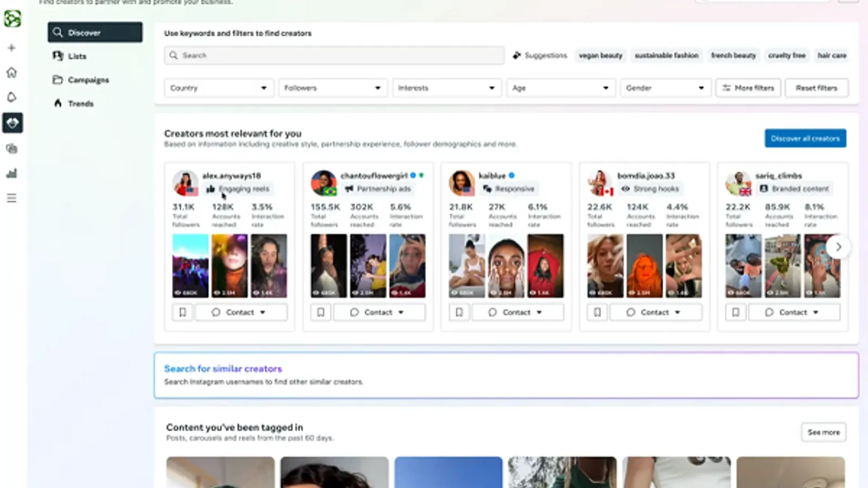868x488 pixels.
Task: Open the hamburger menu icon at bottom
Action: (11, 198)
